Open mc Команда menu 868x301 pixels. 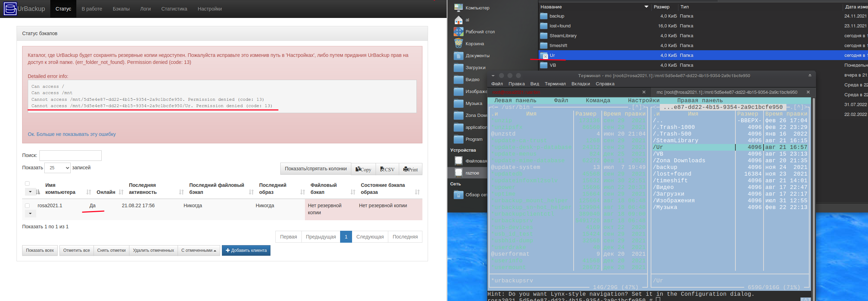pyautogui.click(x=598, y=100)
